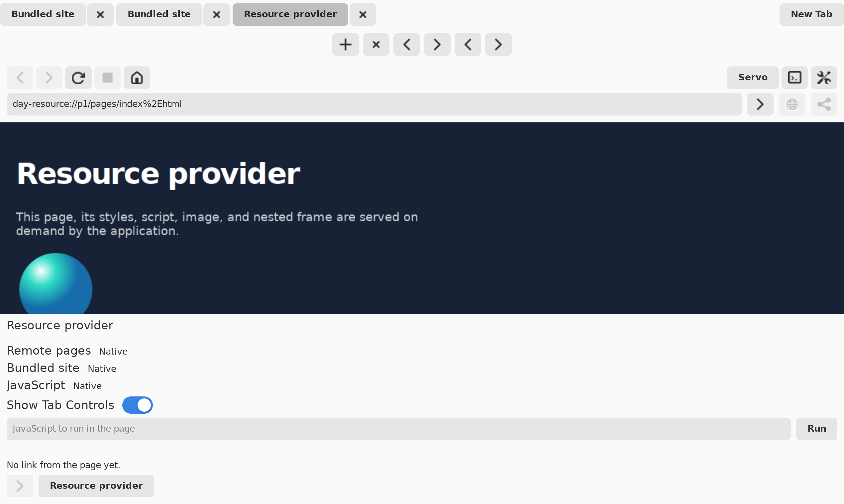Expand the chevron beside Resource provider button
The width and height of the screenshot is (844, 504).
point(20,486)
